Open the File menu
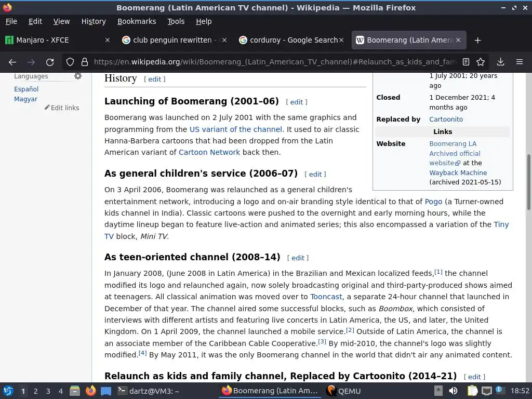 tap(11, 21)
